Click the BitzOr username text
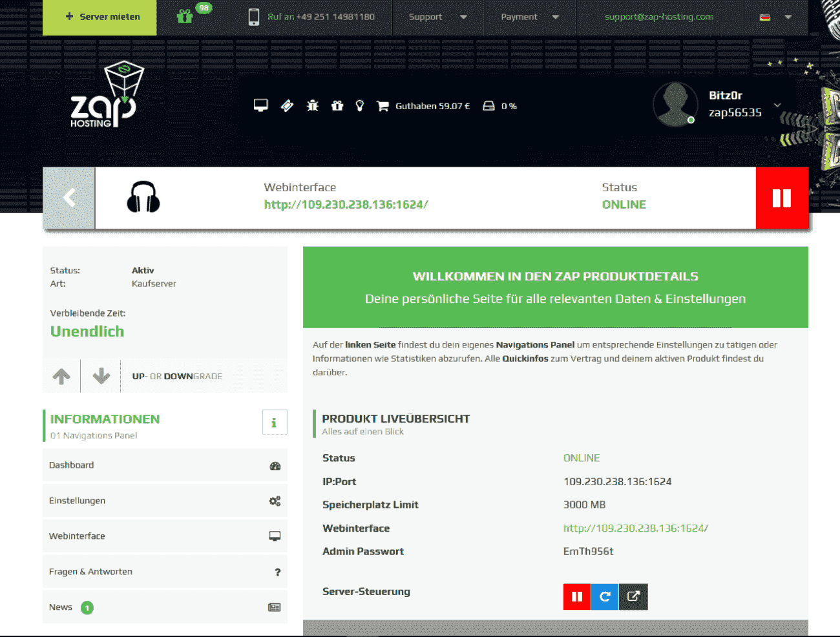The image size is (840, 637). (x=726, y=95)
